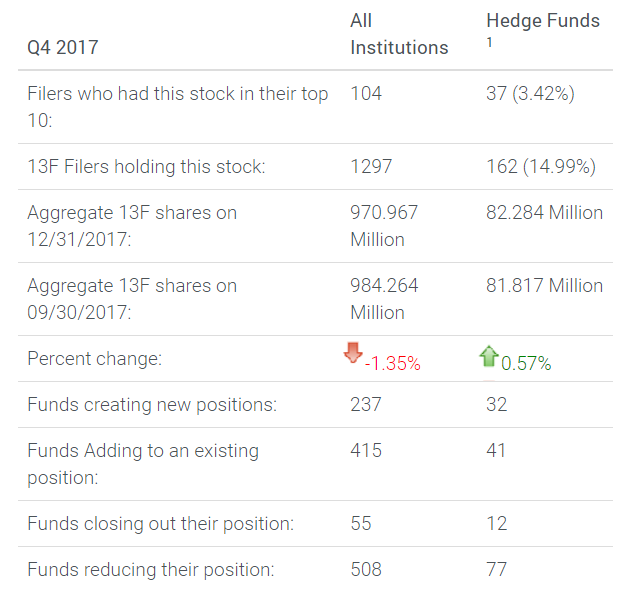The width and height of the screenshot is (622, 589).
Task: Click the 984.264 Million shares value
Action: click(384, 299)
